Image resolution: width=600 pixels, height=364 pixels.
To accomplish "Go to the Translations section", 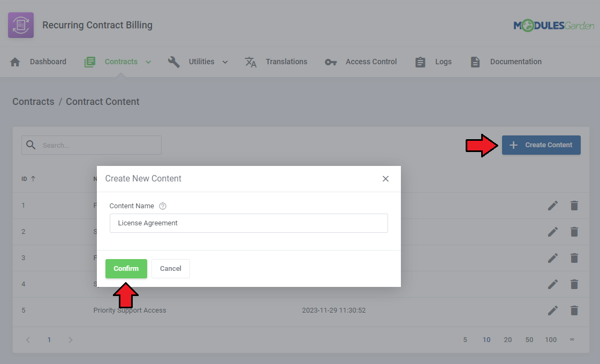I will pyautogui.click(x=286, y=62).
